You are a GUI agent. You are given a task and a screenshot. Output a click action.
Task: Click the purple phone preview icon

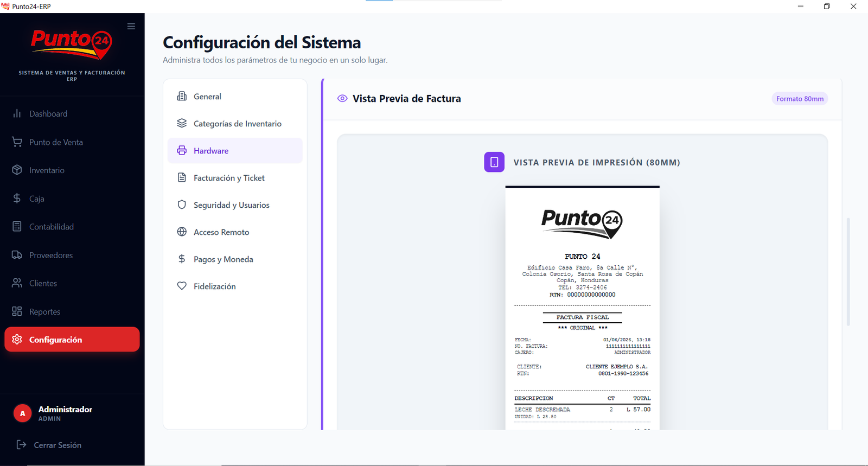click(494, 162)
